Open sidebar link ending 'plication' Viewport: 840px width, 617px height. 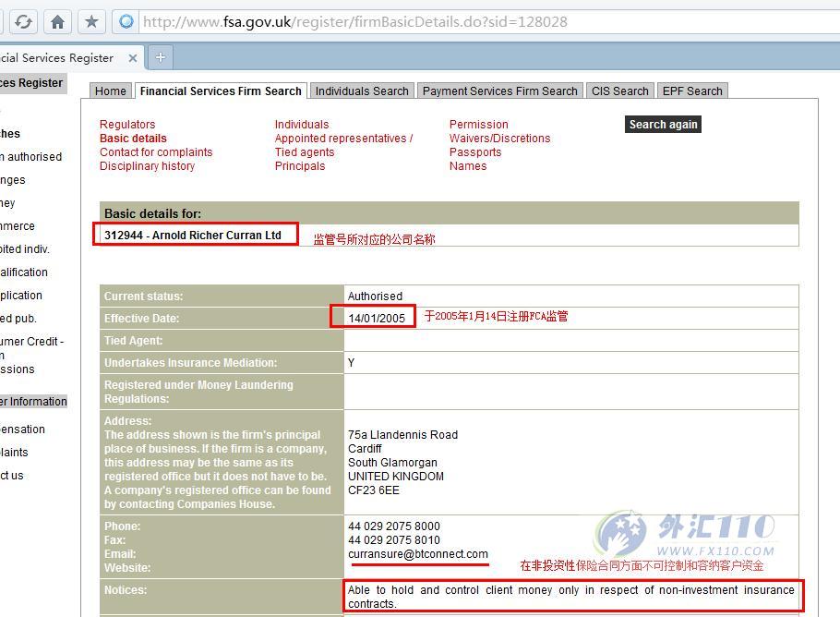[x=21, y=296]
